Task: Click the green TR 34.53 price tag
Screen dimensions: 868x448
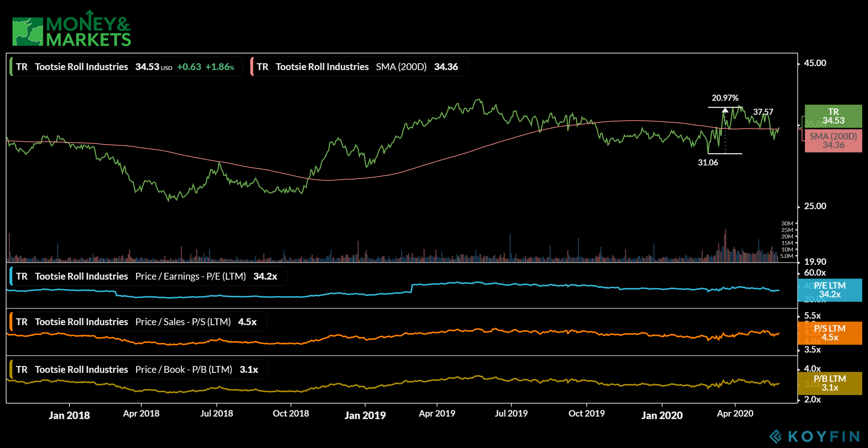Action: click(x=833, y=116)
